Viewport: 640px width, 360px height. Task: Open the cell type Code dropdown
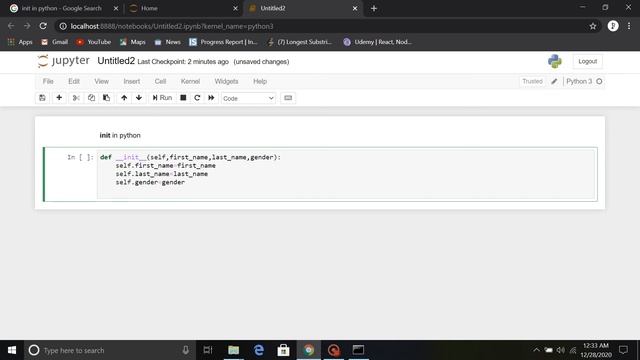pos(248,98)
